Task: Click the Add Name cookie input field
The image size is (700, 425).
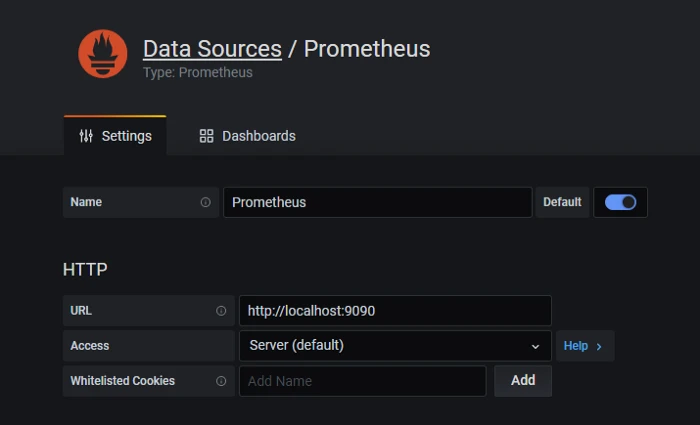Action: point(362,381)
